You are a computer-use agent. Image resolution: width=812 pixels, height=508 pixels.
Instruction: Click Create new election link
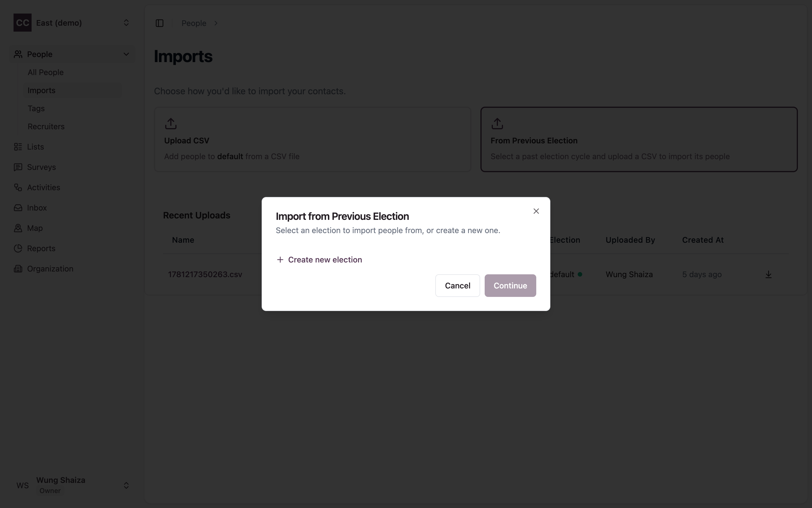pyautogui.click(x=319, y=259)
